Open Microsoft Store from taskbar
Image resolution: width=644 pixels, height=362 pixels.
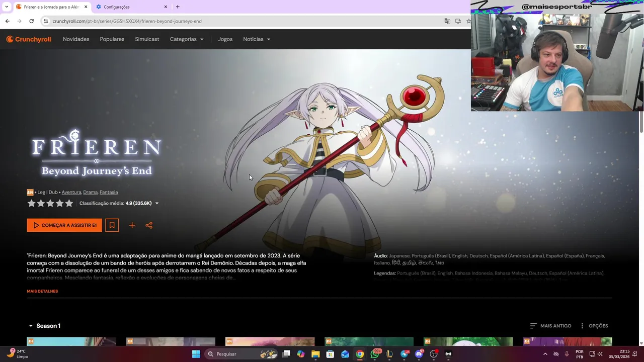330,354
